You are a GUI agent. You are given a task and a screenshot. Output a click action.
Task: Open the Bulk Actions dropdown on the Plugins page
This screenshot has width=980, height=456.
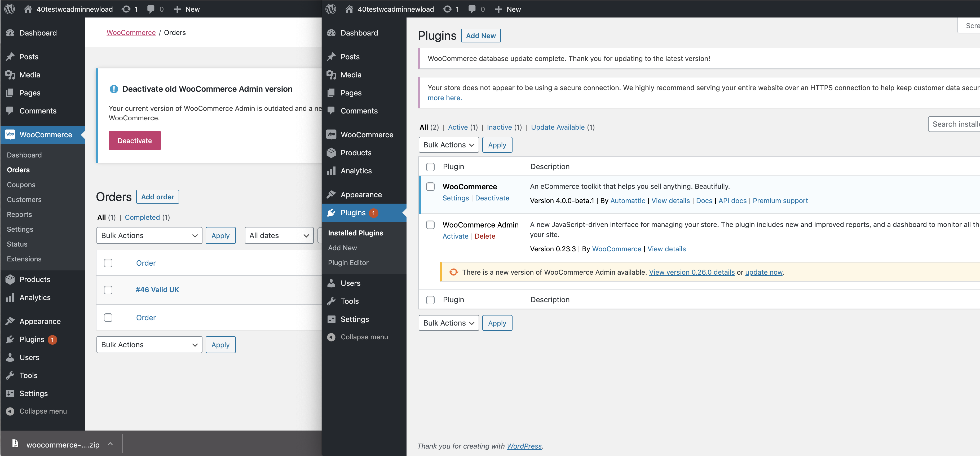tap(449, 145)
